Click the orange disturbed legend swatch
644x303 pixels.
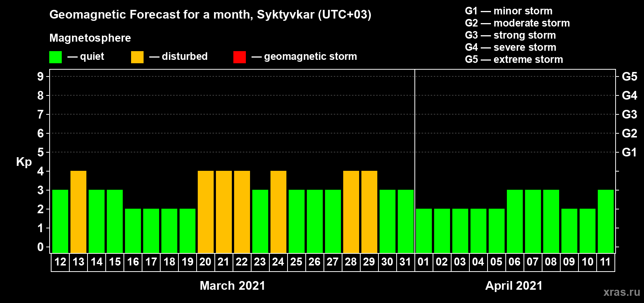pyautogui.click(x=137, y=57)
